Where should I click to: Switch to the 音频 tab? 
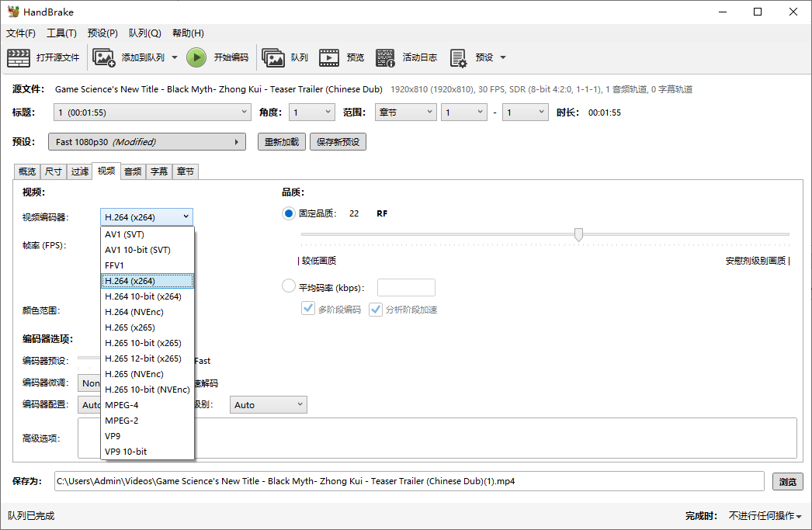click(x=133, y=171)
